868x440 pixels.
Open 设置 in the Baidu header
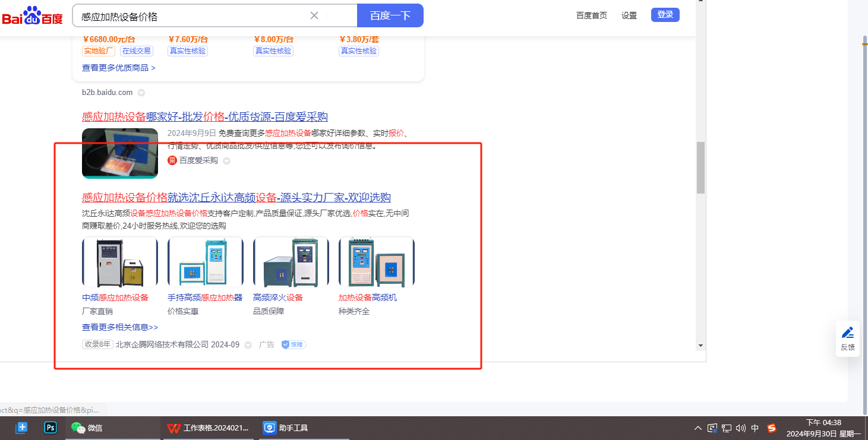click(629, 15)
